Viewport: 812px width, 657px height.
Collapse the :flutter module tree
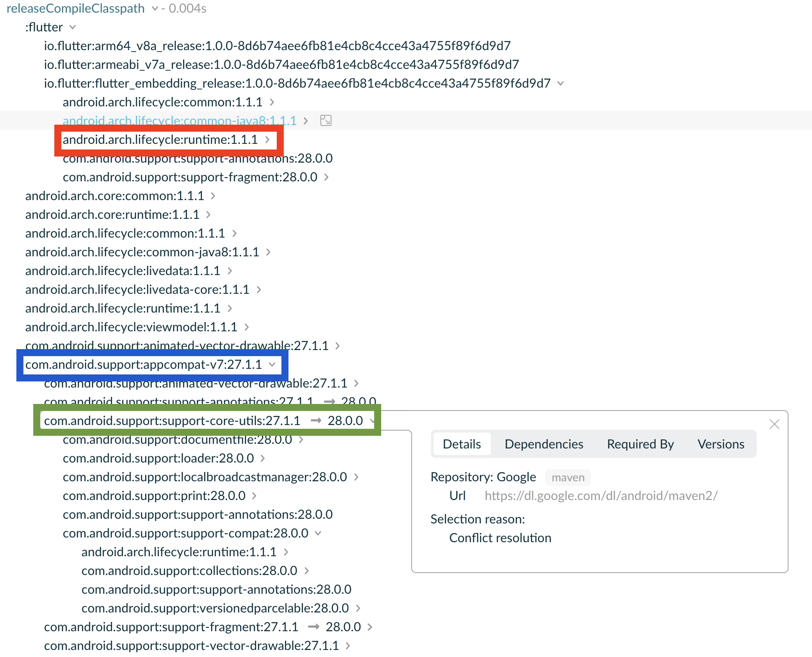pyautogui.click(x=73, y=27)
